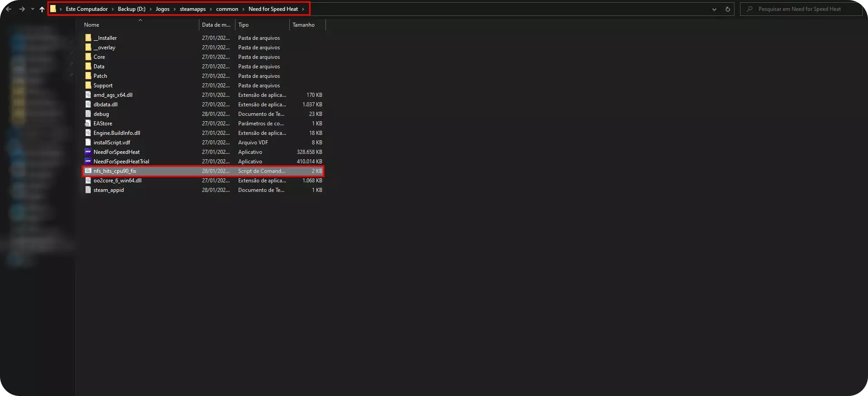Click the type text Arquivo VDF
The height and width of the screenshot is (396, 868).
[253, 143]
